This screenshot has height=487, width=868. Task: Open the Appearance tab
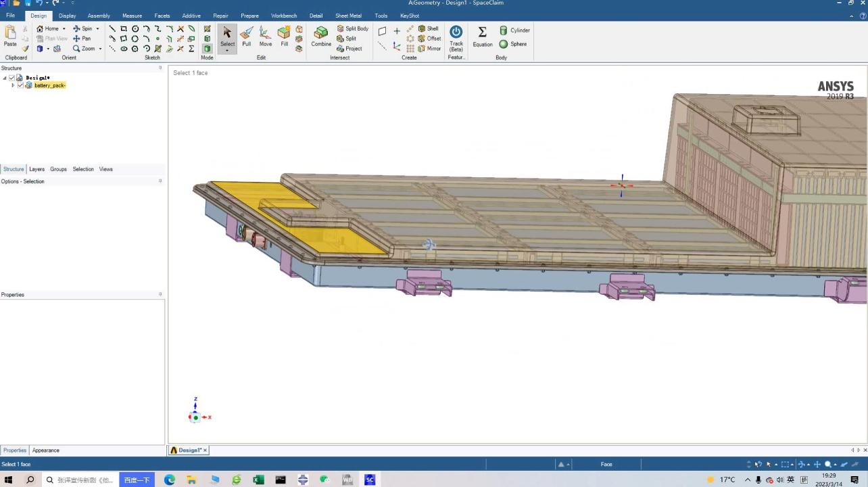46,450
